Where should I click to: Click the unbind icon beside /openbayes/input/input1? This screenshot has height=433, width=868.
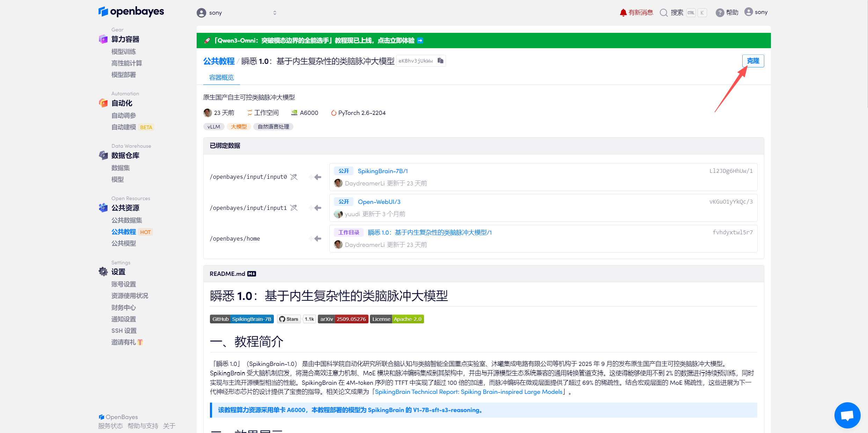pos(294,208)
